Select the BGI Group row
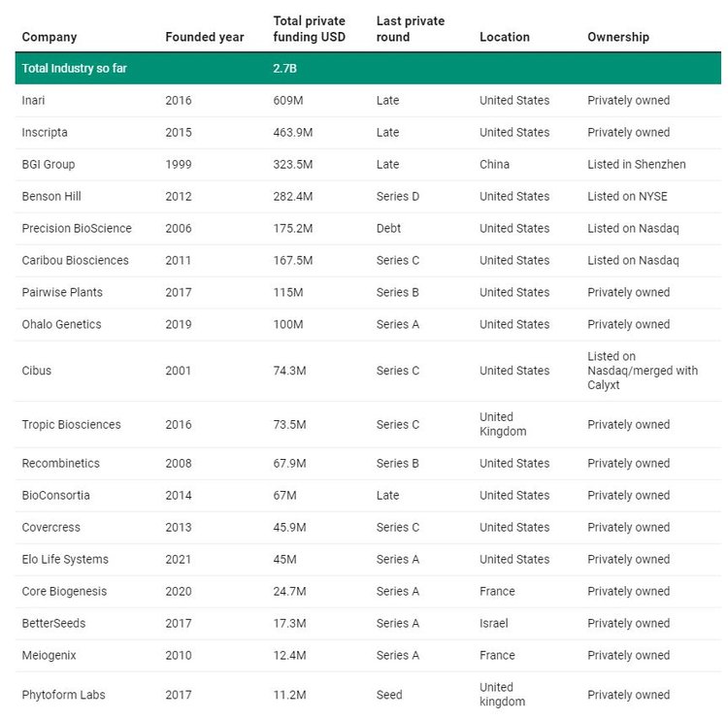Viewport: 728px width, 720px height. click(x=368, y=164)
